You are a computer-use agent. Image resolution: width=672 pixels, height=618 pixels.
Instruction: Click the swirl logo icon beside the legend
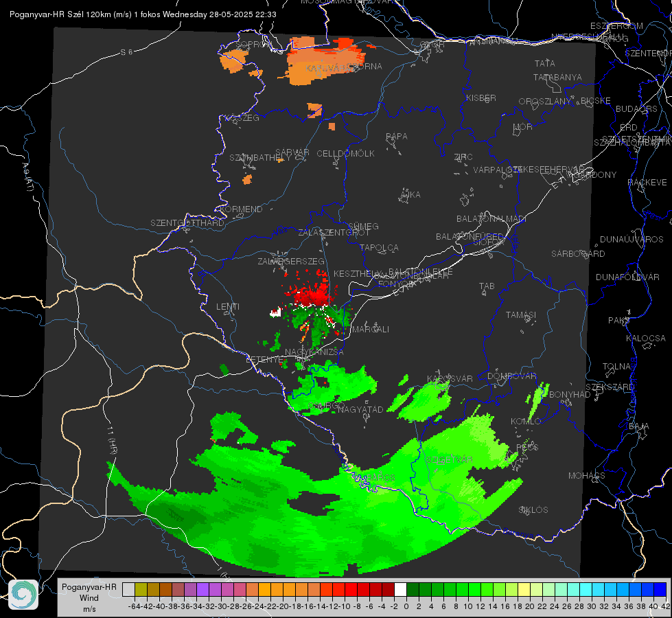point(23,595)
